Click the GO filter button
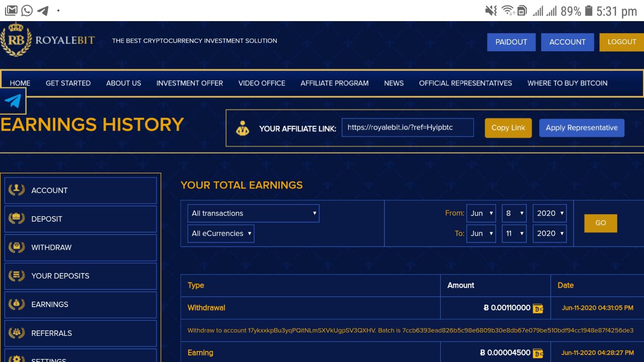 point(601,223)
